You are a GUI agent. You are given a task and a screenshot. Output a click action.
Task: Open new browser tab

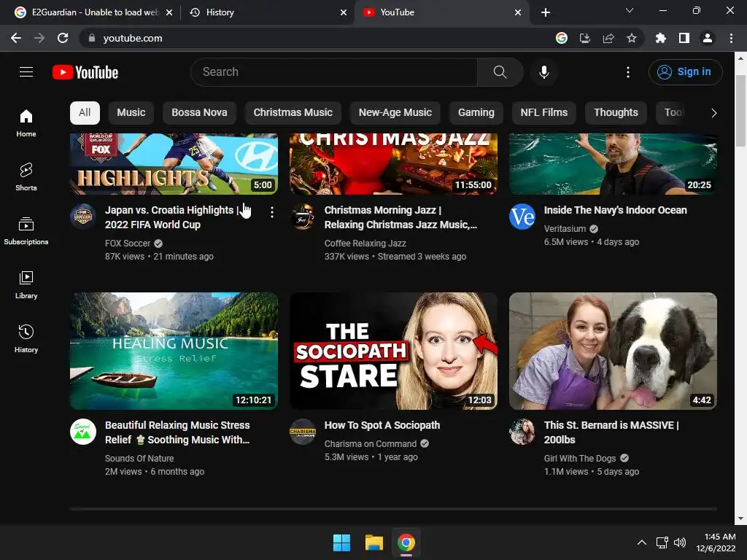pyautogui.click(x=546, y=12)
